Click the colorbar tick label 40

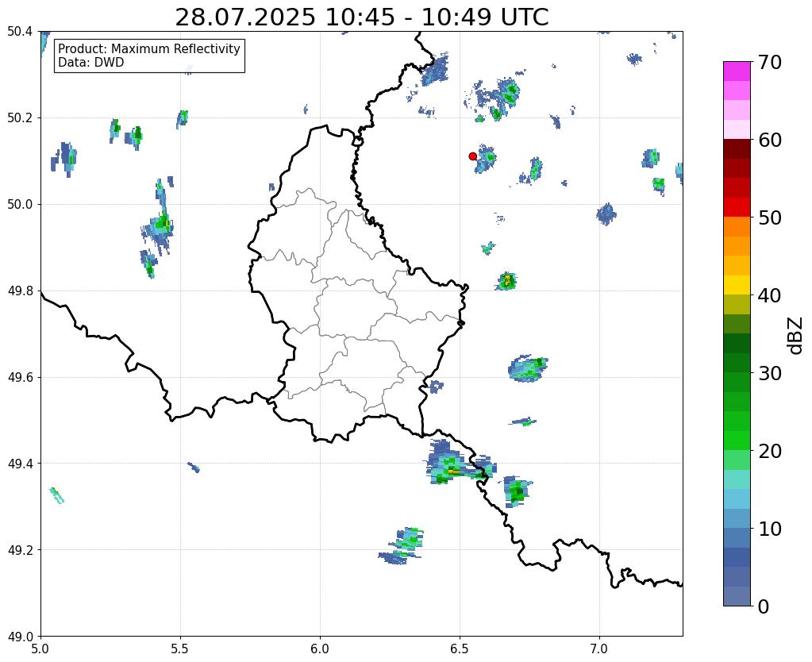coord(769,295)
